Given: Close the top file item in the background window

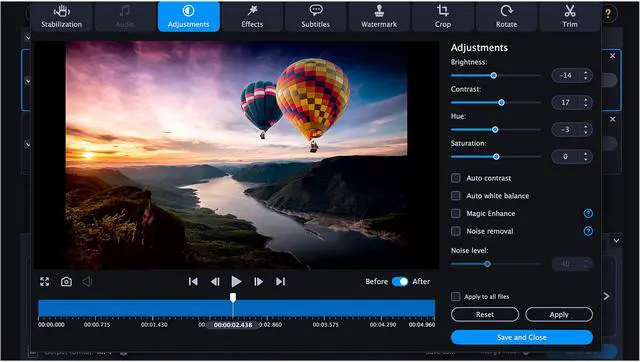Looking at the screenshot, I should coord(613,56).
